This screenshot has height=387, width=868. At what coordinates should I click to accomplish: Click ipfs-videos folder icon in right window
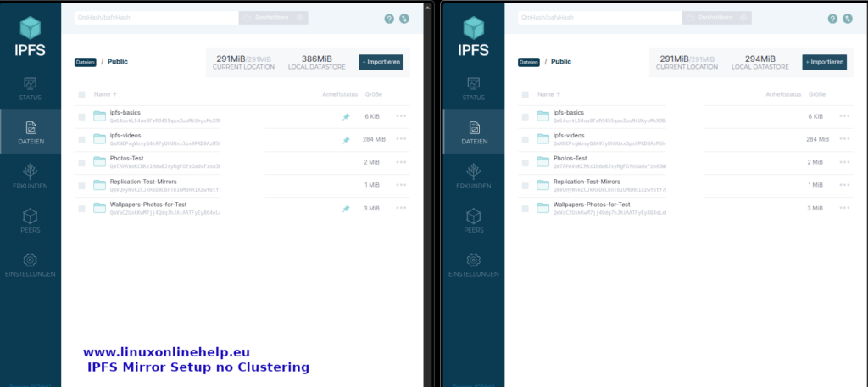click(x=542, y=138)
